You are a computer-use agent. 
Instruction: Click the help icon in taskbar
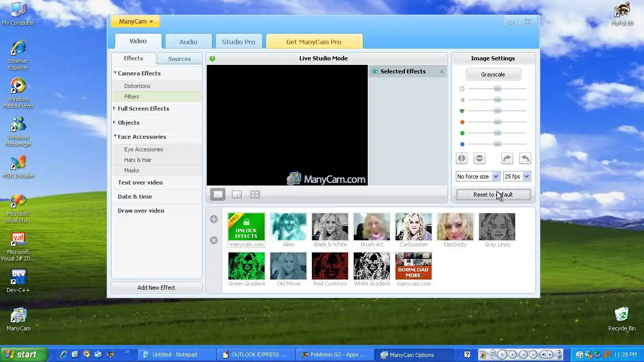pyautogui.click(x=467, y=354)
